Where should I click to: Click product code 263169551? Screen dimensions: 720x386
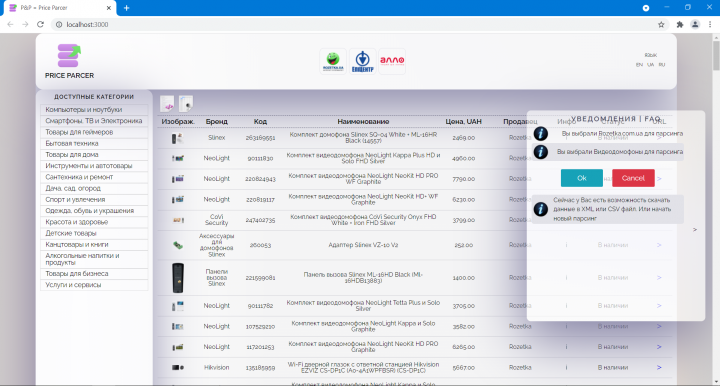pos(260,138)
